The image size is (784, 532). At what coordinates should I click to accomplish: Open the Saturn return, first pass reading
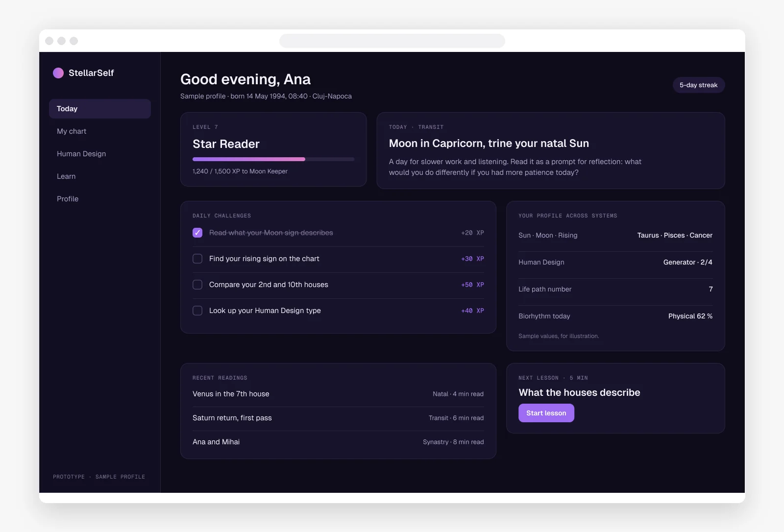click(338, 418)
